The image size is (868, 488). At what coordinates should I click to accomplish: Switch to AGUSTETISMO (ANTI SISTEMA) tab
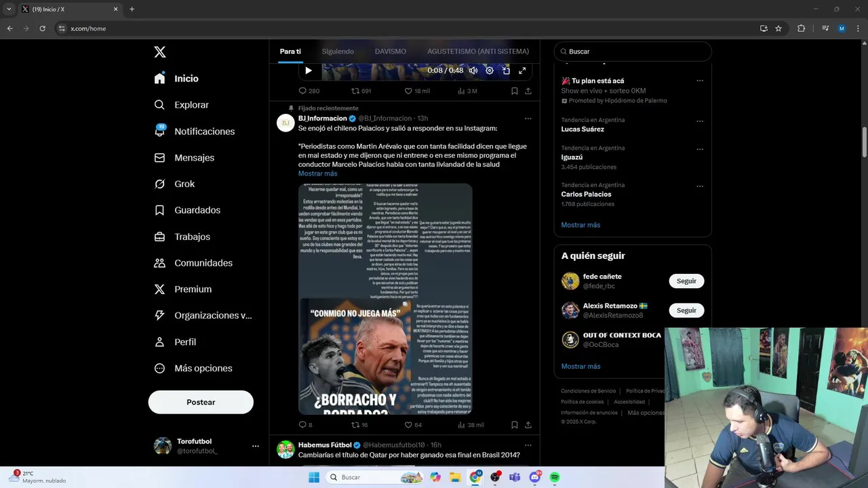478,52
